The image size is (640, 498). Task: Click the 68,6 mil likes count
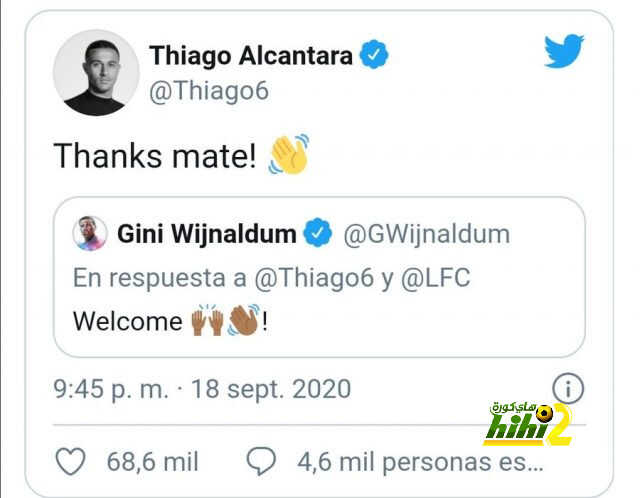tap(153, 462)
